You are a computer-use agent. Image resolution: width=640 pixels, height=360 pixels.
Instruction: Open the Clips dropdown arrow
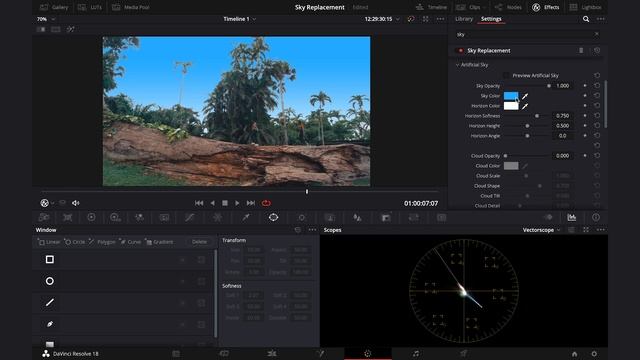(484, 7)
